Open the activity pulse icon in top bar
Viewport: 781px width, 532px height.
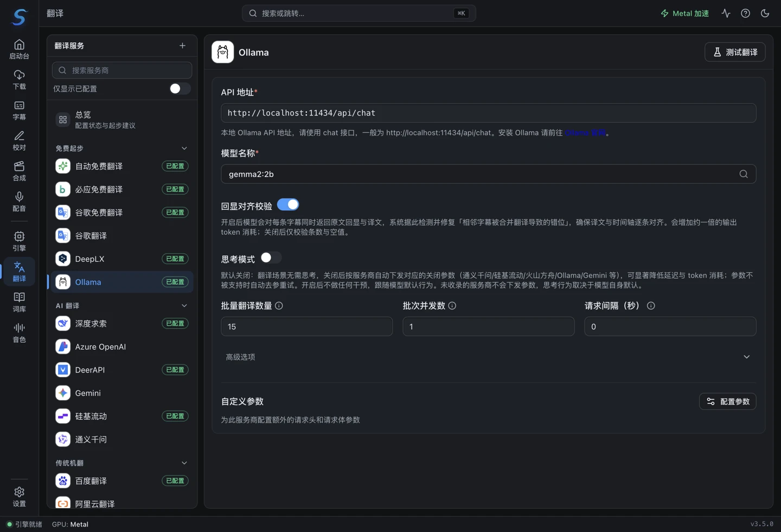(726, 14)
